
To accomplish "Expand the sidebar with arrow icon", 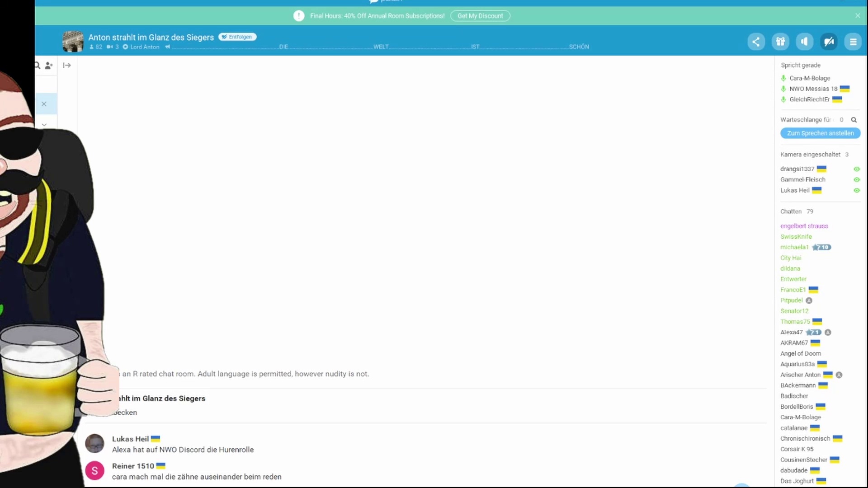I will 67,66.
